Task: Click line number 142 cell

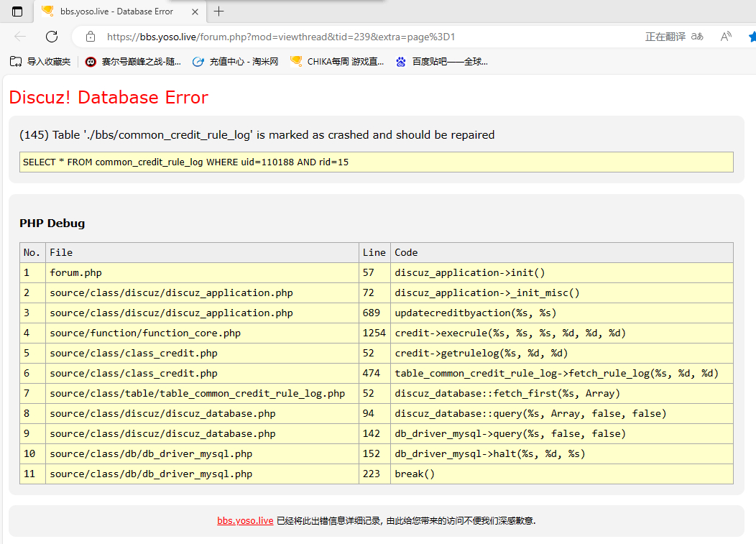Action: coord(374,433)
